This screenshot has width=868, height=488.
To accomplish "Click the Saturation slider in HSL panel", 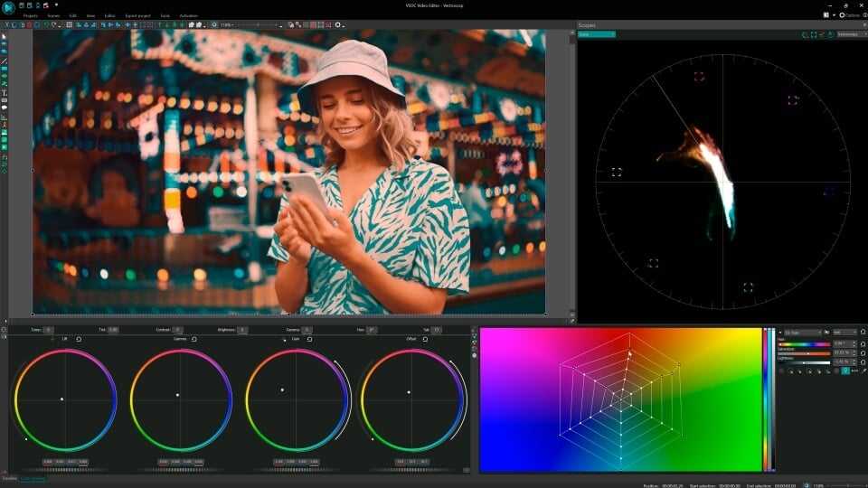I will pyautogui.click(x=805, y=352).
